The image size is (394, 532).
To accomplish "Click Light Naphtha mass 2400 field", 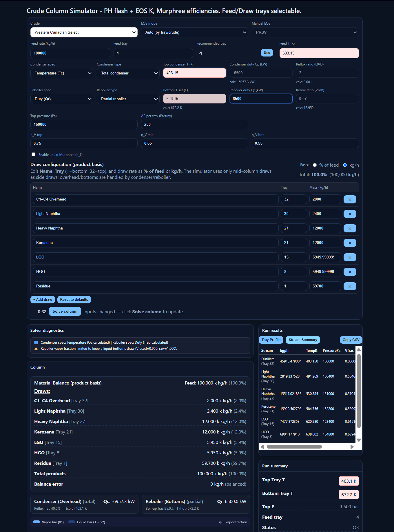I will [x=325, y=214].
